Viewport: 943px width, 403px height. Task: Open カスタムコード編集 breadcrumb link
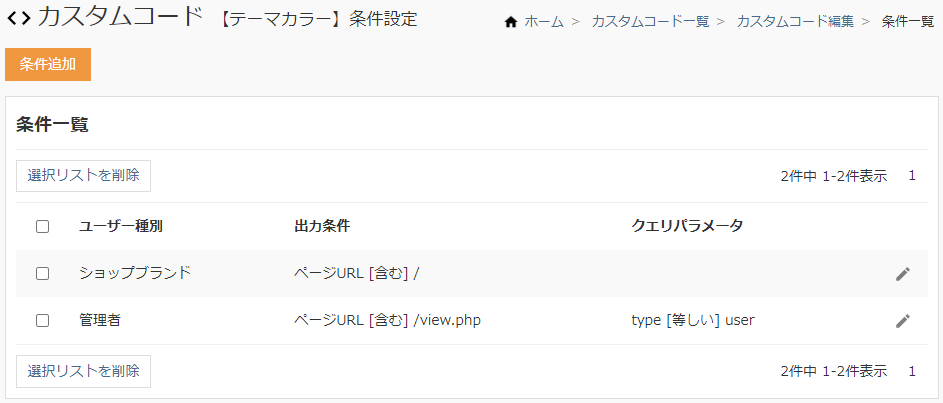795,21
